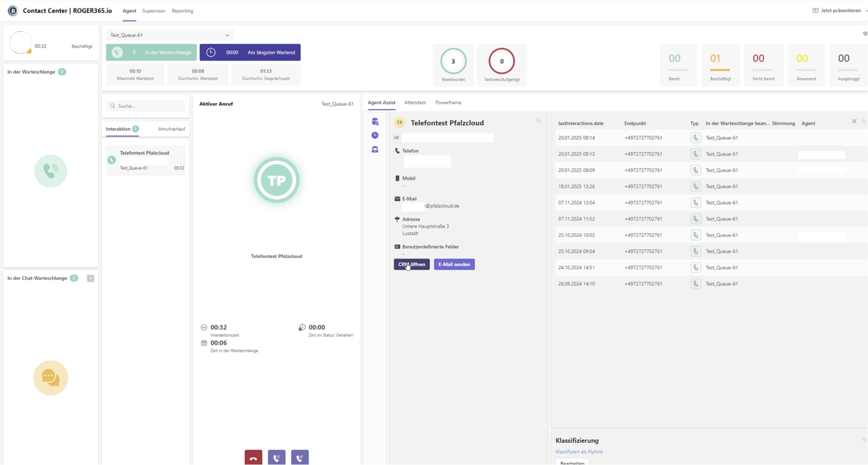Viewport: 868px width, 465px height.
Task: Open the Test_Queue-61 queue dropdown
Action: tap(170, 35)
